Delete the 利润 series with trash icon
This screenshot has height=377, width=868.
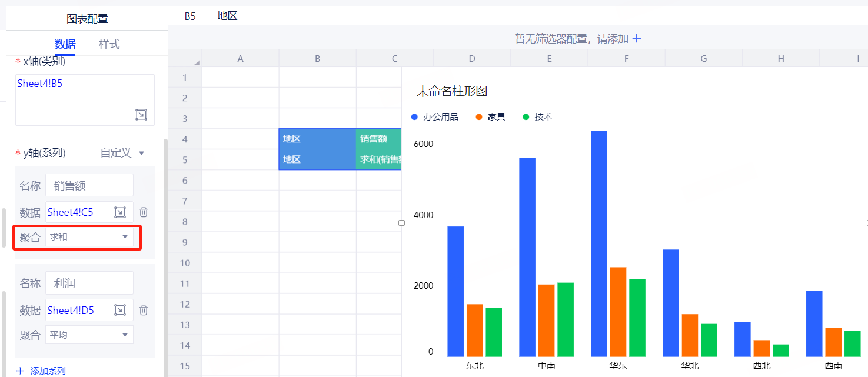[144, 310]
